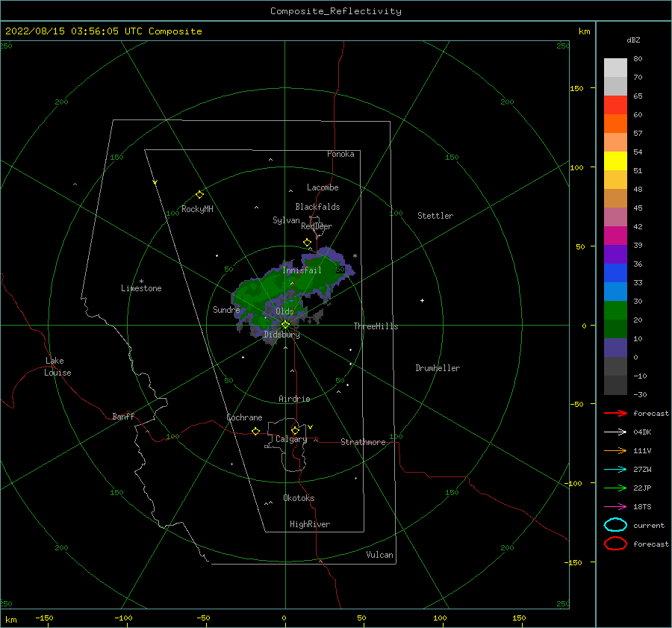Click the Olds town label
The width and height of the screenshot is (672, 628).
coord(284,311)
